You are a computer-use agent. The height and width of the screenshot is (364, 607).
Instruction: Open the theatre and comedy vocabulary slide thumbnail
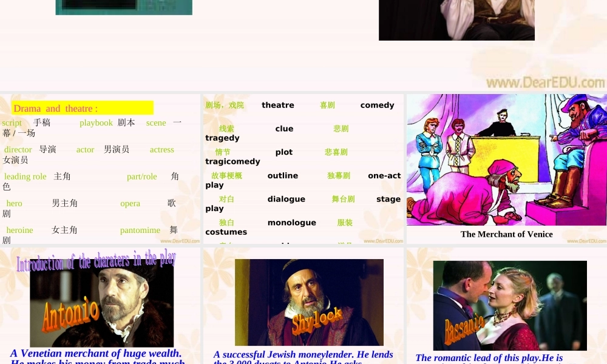pos(303,169)
